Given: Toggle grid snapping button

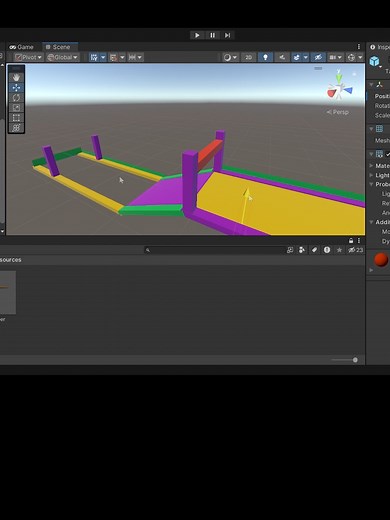Looking at the screenshot, I should click(94, 57).
